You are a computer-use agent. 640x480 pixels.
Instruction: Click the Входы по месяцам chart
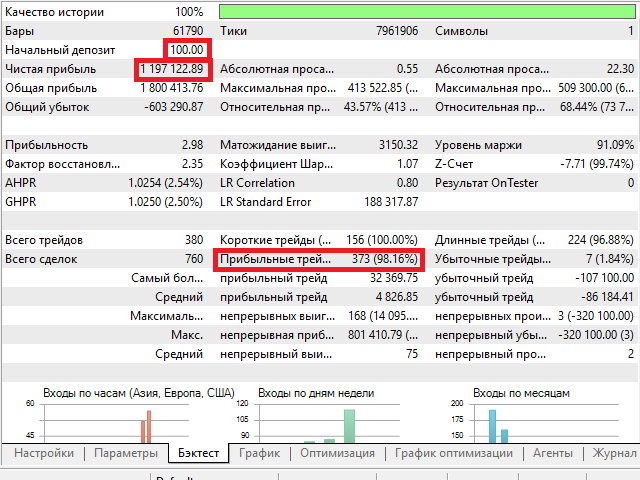[x=546, y=423]
